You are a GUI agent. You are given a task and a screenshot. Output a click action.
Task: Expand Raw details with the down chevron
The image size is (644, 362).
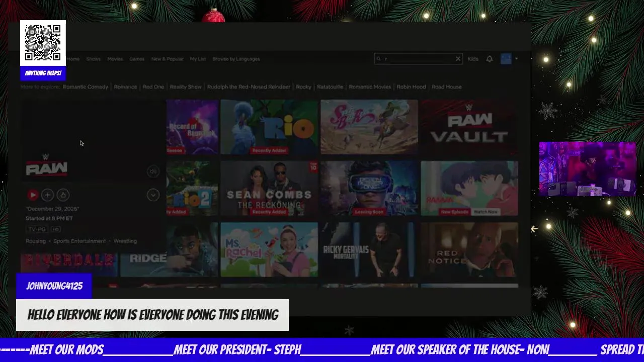click(153, 195)
